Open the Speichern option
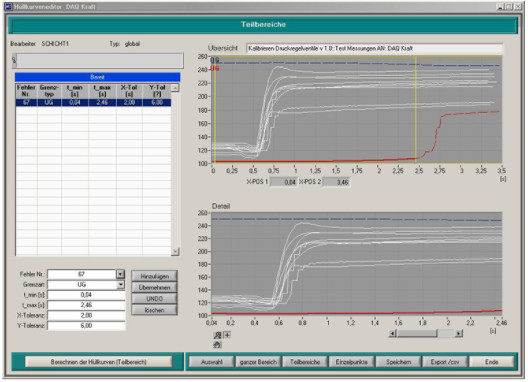Screen dimensions: 528x382 point(398,362)
